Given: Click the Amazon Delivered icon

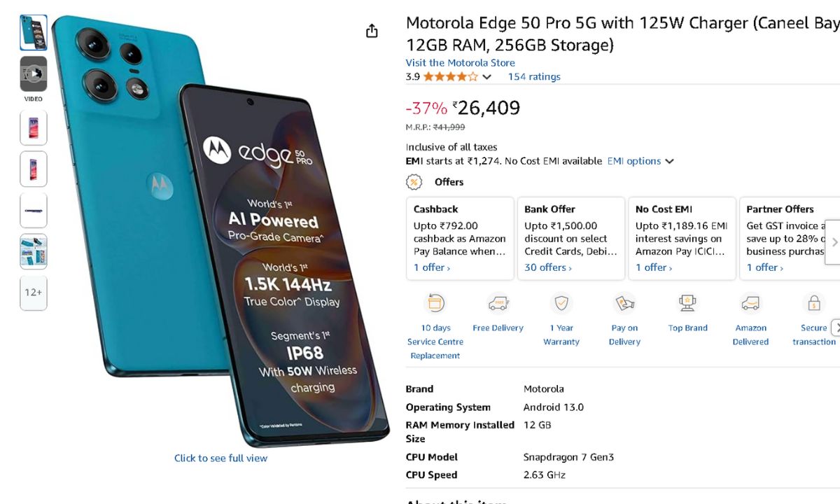Looking at the screenshot, I should (750, 303).
